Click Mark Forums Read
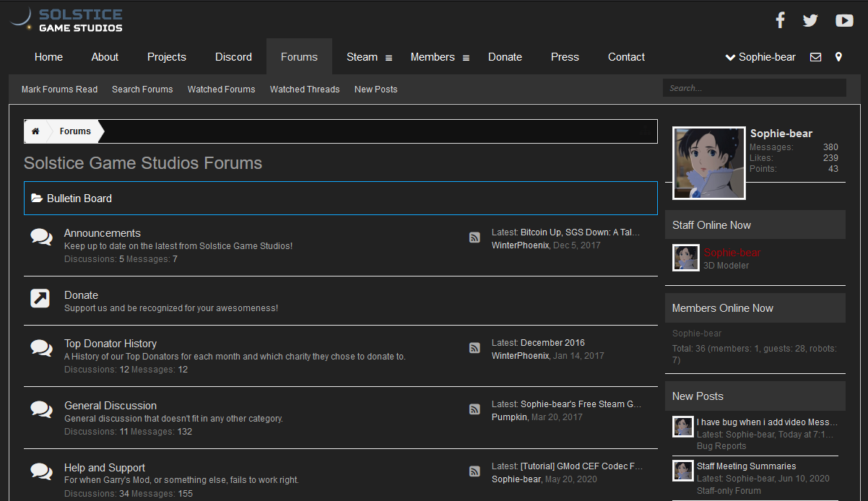868x501 pixels. (x=59, y=90)
